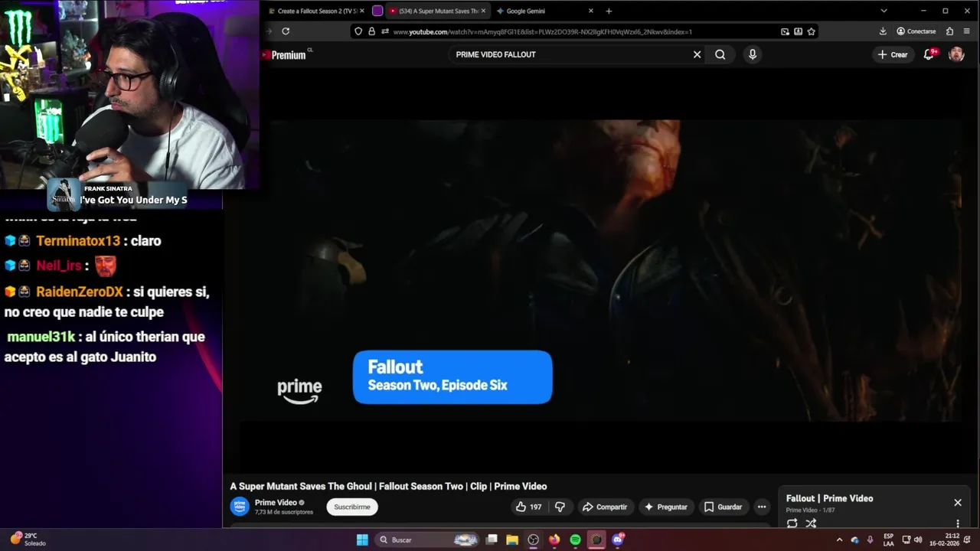This screenshot has width=980, height=551.
Task: Open the browser extensions puzzle icon
Action: pos(949,31)
